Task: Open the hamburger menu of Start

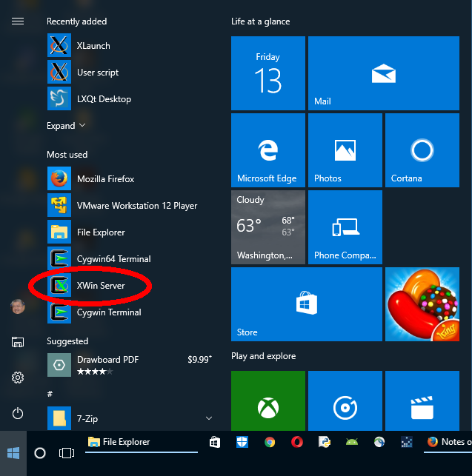Action: coord(18,21)
